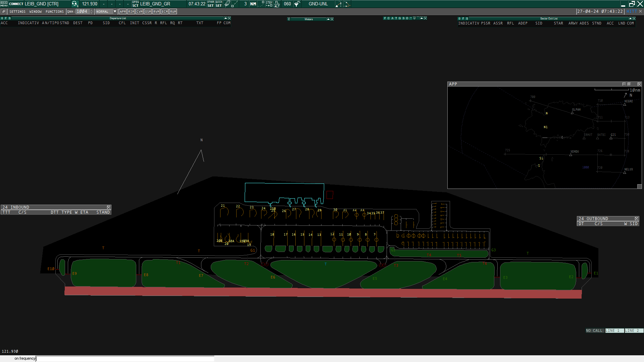This screenshot has width=644, height=362.
Task: Click the CONNECT button
Action: [16, 4]
